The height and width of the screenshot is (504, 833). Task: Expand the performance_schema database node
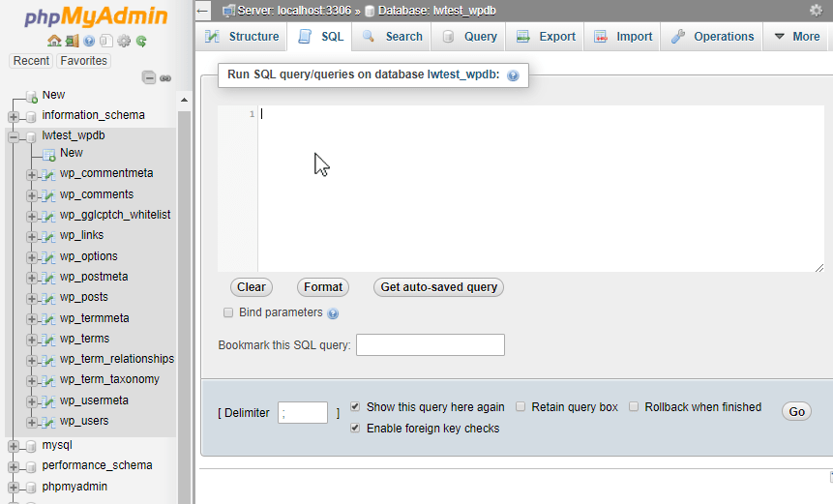click(14, 467)
